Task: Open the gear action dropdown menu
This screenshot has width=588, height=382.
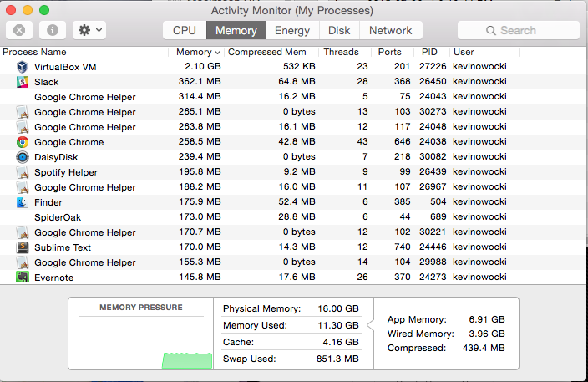Action: [89, 30]
